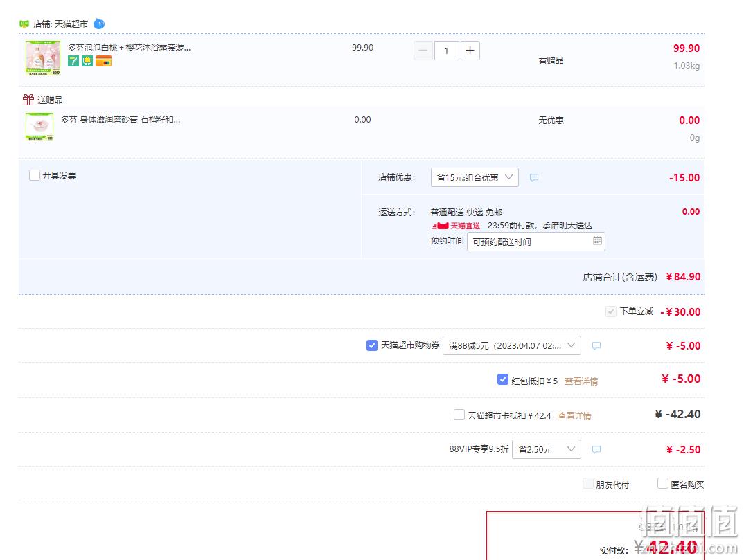Screen dimensions: 744x560
Task: Click the ¥-2.50 88VIP discount amount
Action: coord(683,449)
